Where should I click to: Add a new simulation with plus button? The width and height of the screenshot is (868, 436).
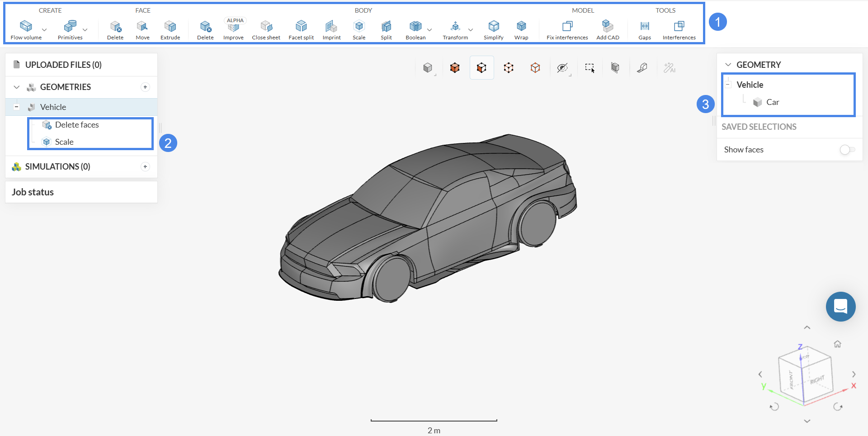click(145, 167)
